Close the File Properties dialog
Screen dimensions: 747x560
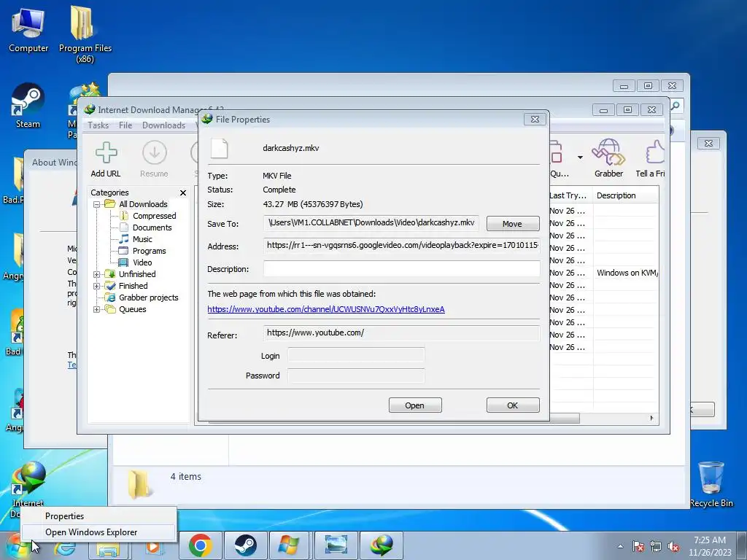[535, 120]
